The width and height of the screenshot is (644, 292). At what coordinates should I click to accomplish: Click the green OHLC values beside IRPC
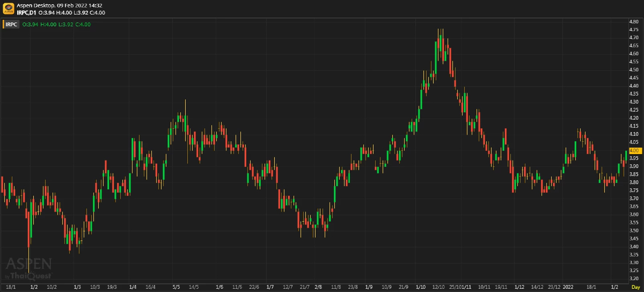[56, 24]
